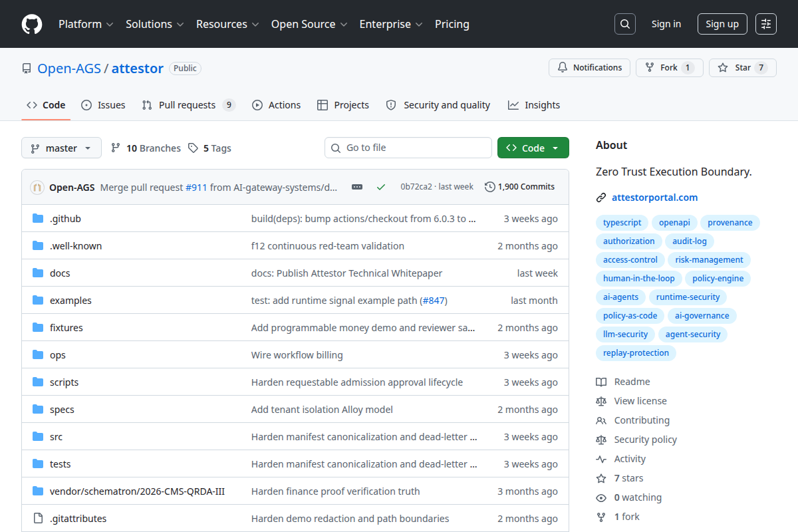Viewport: 798px width, 532px height.
Task: Click the docs folder icon
Action: point(38,273)
